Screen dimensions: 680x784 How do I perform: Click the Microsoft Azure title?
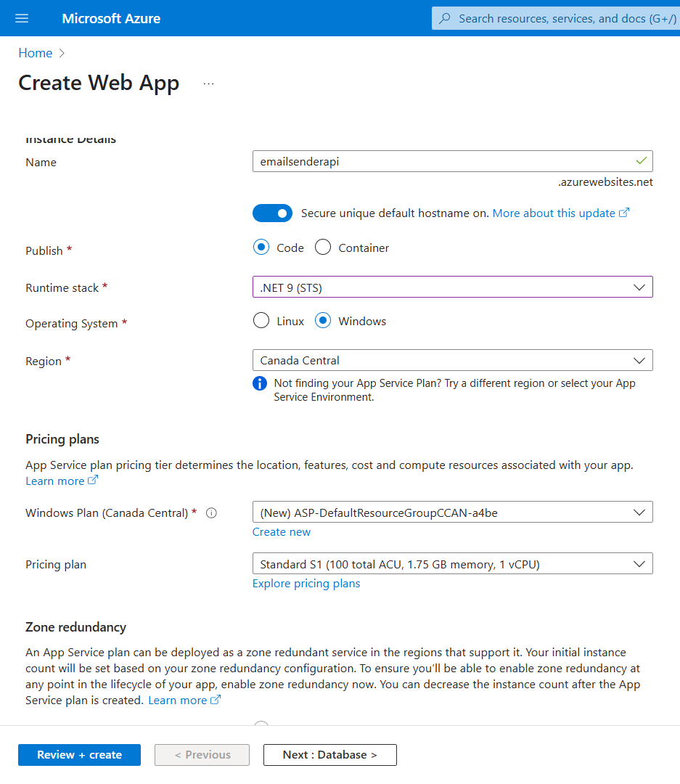click(x=111, y=18)
